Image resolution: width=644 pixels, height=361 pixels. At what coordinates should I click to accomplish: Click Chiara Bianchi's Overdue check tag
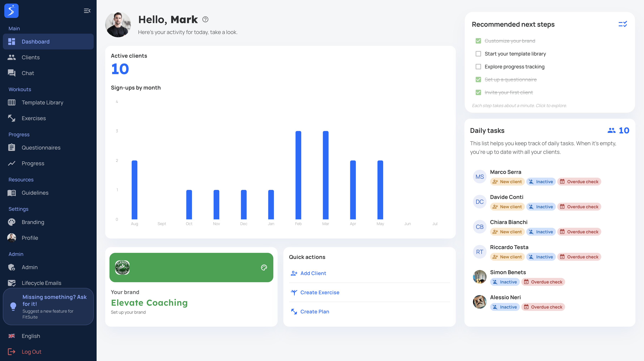point(579,232)
